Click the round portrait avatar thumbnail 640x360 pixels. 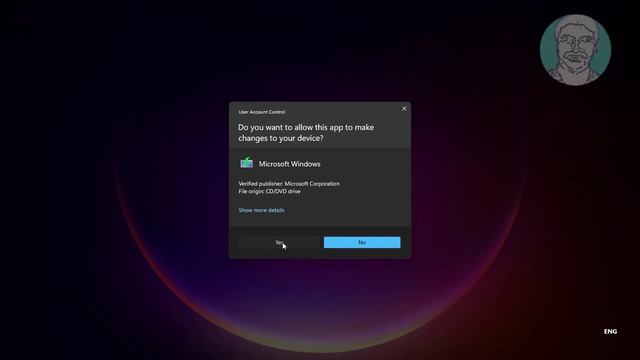[575, 50]
